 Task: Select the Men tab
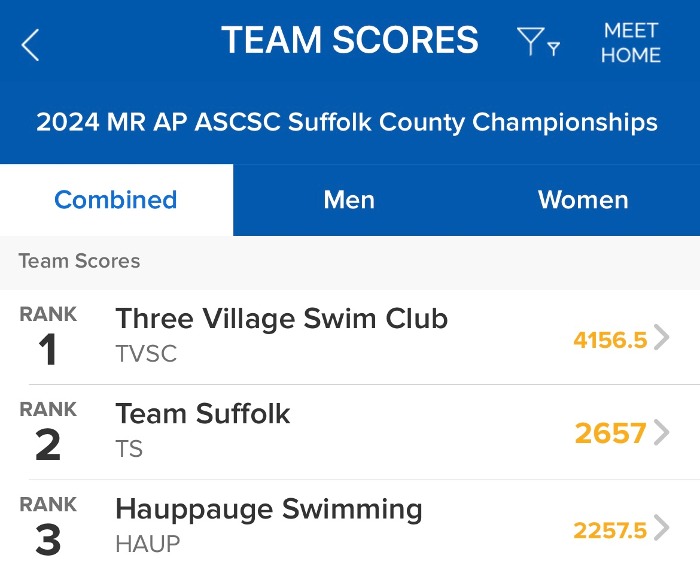point(349,200)
